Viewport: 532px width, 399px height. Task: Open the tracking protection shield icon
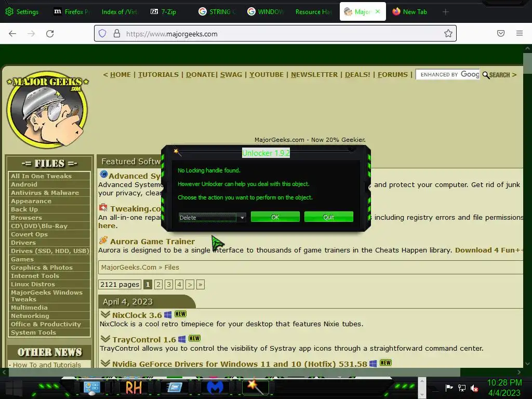coord(102,33)
